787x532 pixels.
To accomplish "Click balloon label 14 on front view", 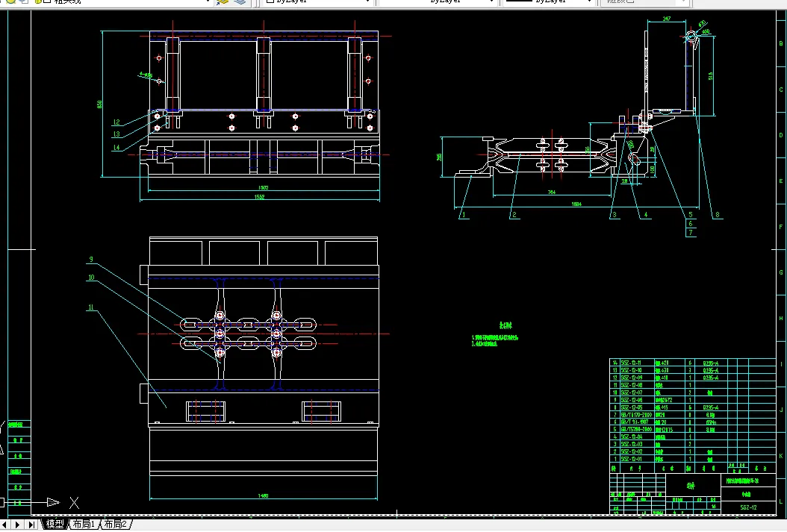I will (116, 148).
